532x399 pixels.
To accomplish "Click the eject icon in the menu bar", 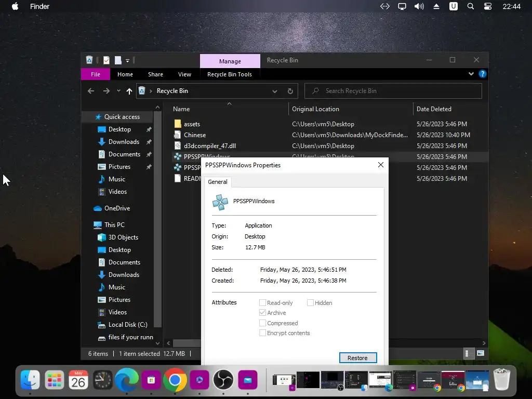I will tap(436, 6).
